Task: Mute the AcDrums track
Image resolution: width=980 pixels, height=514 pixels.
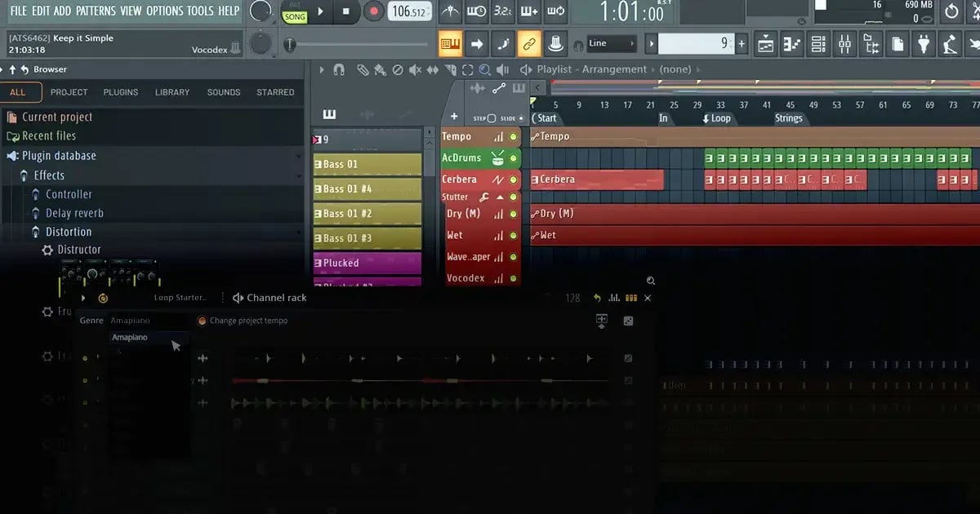Action: (514, 158)
